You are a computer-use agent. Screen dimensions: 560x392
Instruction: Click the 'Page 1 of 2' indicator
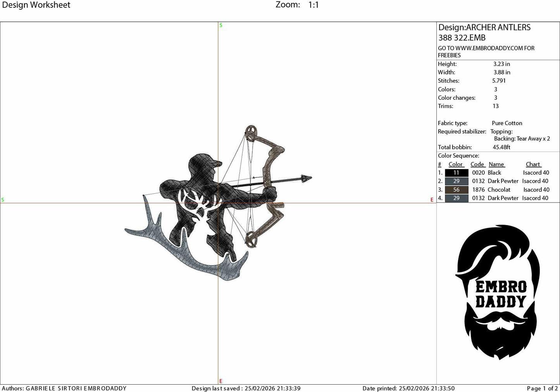(x=542, y=388)
